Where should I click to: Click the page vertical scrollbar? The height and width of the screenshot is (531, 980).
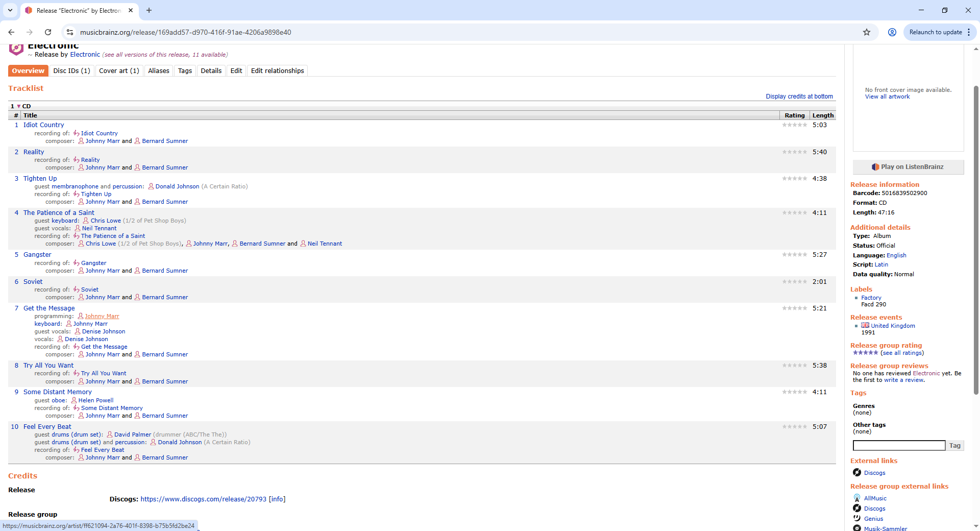[976, 240]
